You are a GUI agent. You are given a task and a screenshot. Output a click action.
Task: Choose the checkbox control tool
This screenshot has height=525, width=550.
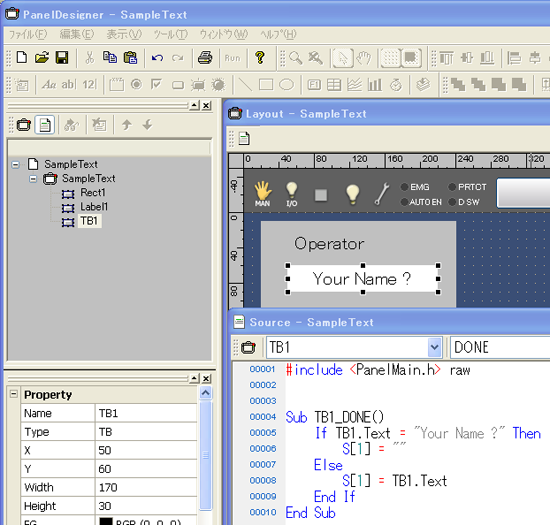(x=156, y=85)
